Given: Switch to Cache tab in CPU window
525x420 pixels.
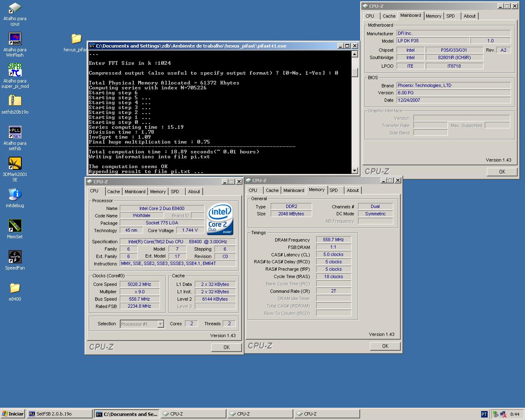Looking at the screenshot, I should [x=114, y=192].
